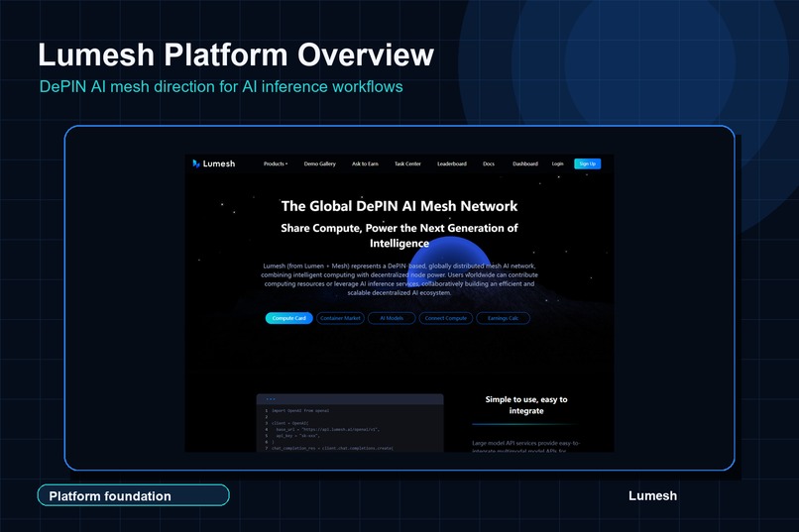Open the Dashboard nav item
This screenshot has width=799, height=532.
(x=525, y=163)
